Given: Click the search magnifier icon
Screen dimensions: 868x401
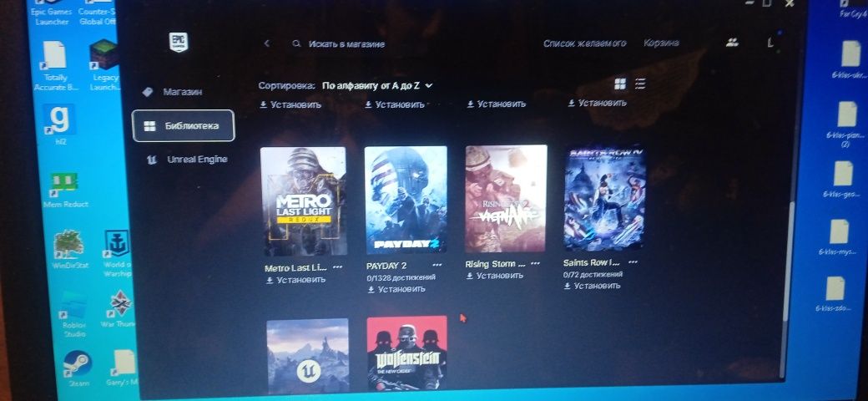Looking at the screenshot, I should (297, 43).
